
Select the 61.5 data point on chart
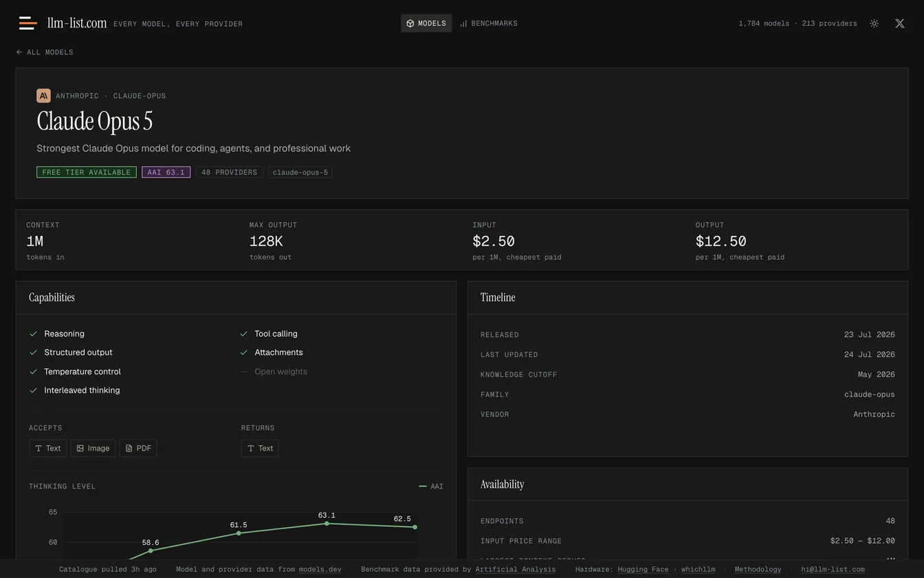[239, 533]
